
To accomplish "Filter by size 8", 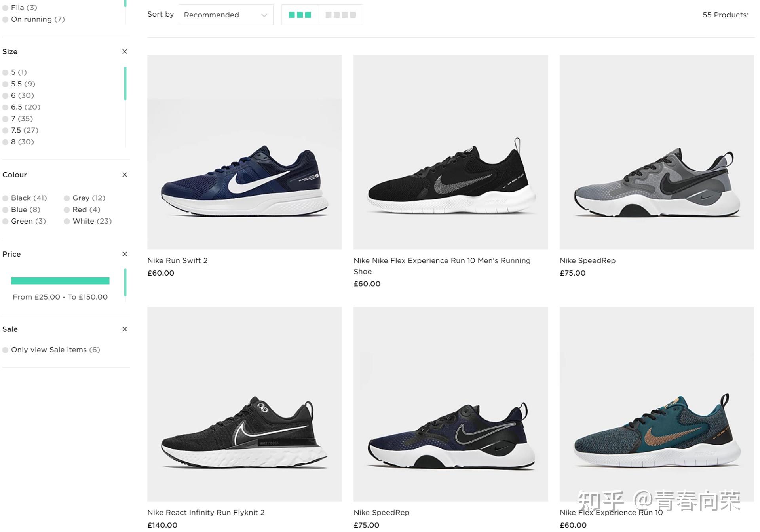I will [18, 142].
